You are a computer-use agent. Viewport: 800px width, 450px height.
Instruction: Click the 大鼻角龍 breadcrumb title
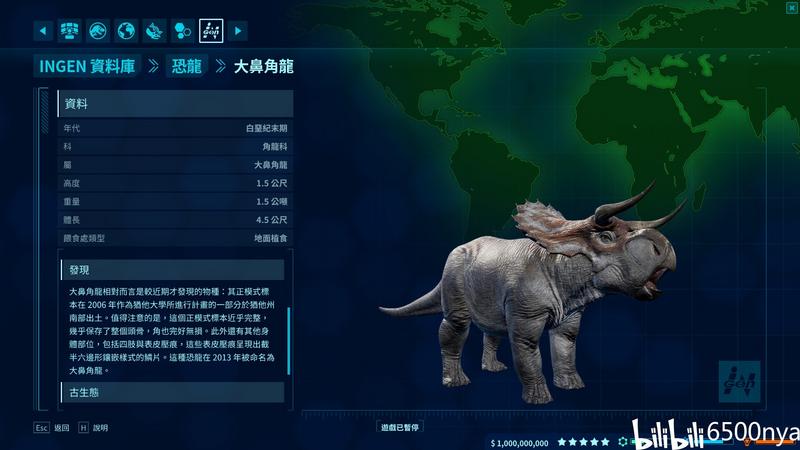(264, 66)
